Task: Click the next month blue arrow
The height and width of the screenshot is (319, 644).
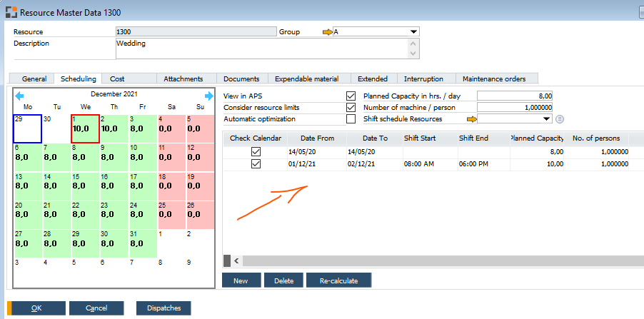Action: point(209,96)
